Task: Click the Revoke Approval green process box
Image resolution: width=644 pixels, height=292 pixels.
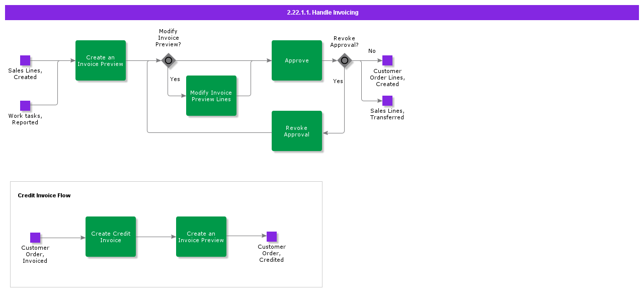Action: coord(297,131)
